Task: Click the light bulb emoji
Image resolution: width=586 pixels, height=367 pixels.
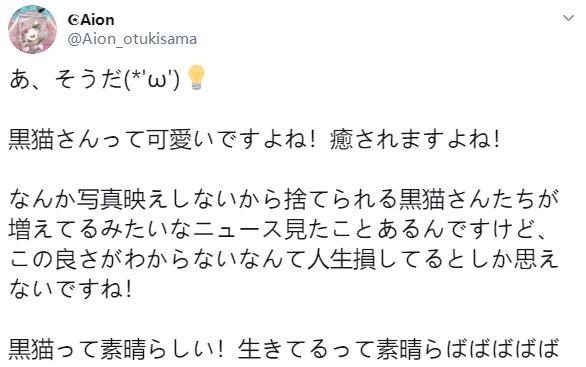Action: tap(196, 78)
